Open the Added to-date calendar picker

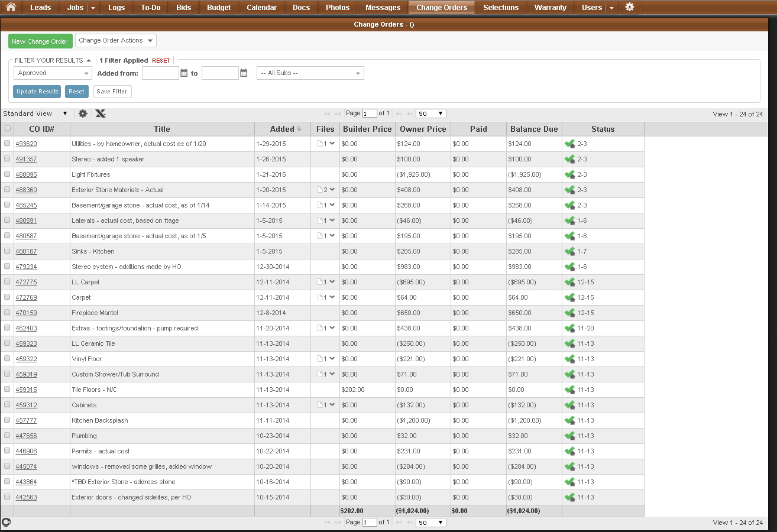click(x=244, y=73)
